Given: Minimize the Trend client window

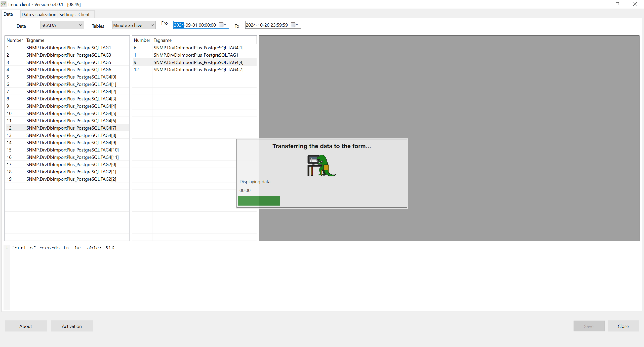Looking at the screenshot, I should tap(599, 4).
